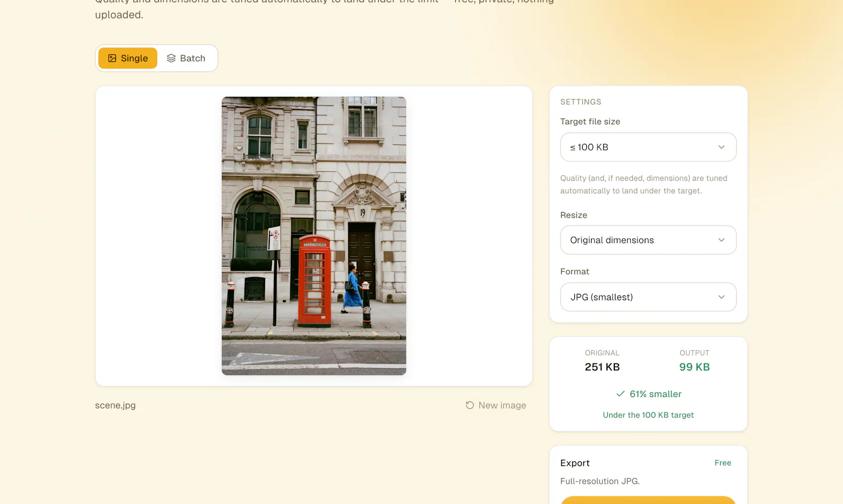This screenshot has height=504, width=843.
Task: Click the scene.jpg file name
Action: click(115, 406)
